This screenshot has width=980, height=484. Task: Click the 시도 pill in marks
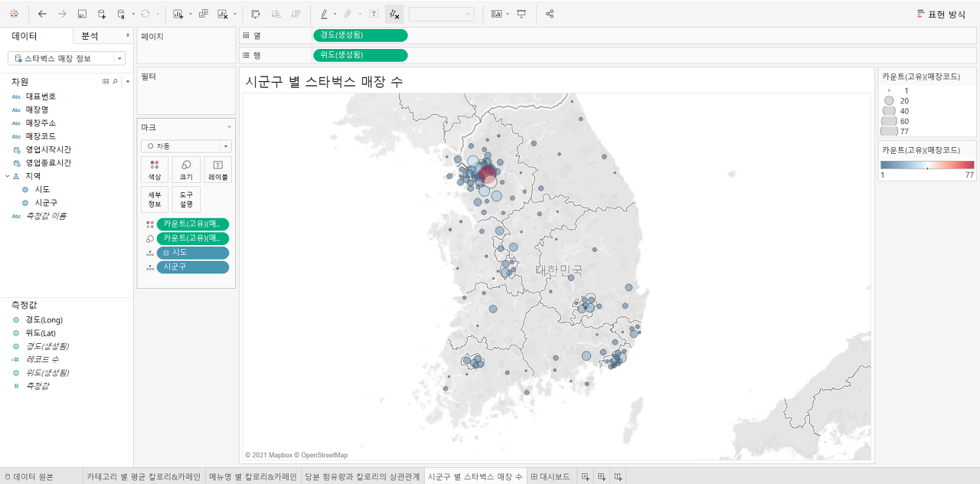[x=193, y=253]
